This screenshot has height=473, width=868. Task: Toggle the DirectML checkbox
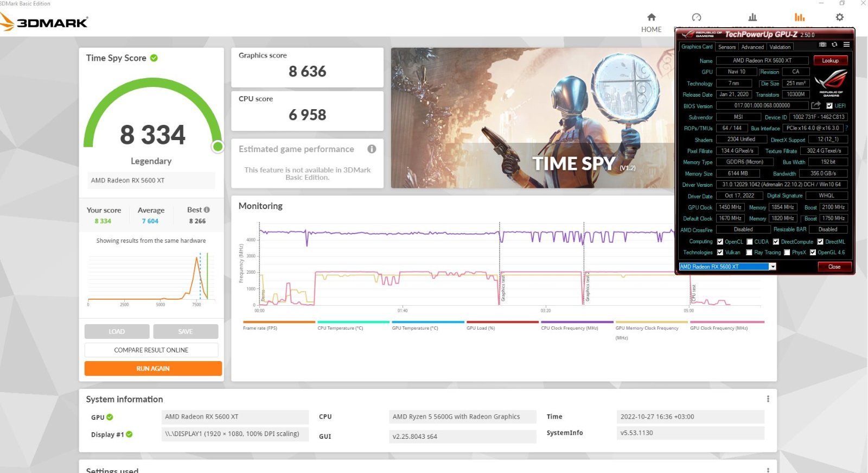point(820,242)
